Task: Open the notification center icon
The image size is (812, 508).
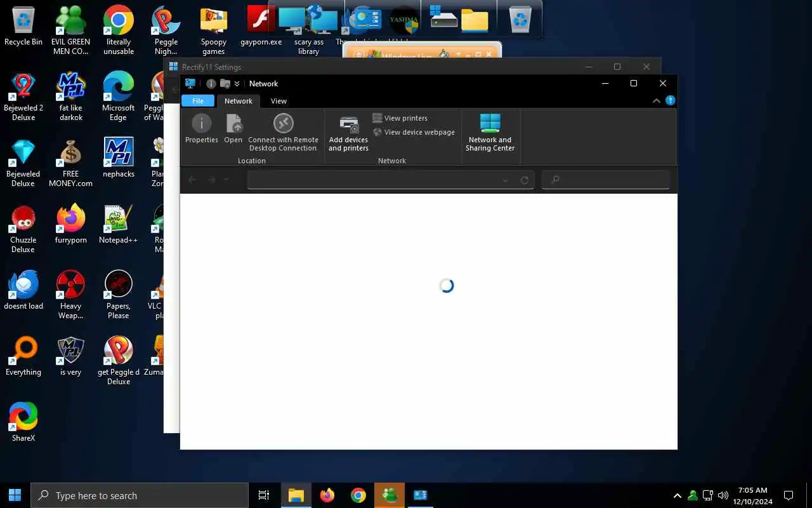Action: [x=789, y=495]
